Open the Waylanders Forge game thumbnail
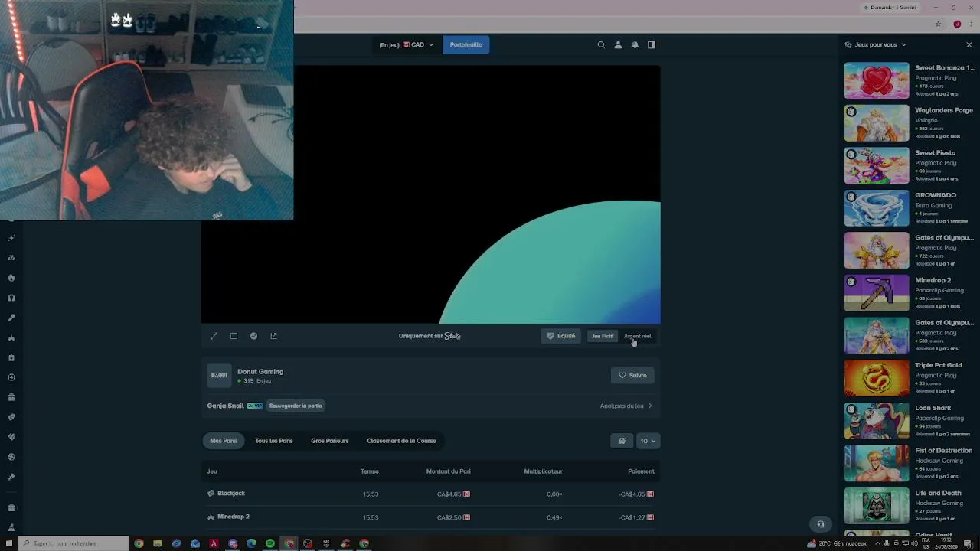Viewport: 980px width, 551px height. click(877, 123)
